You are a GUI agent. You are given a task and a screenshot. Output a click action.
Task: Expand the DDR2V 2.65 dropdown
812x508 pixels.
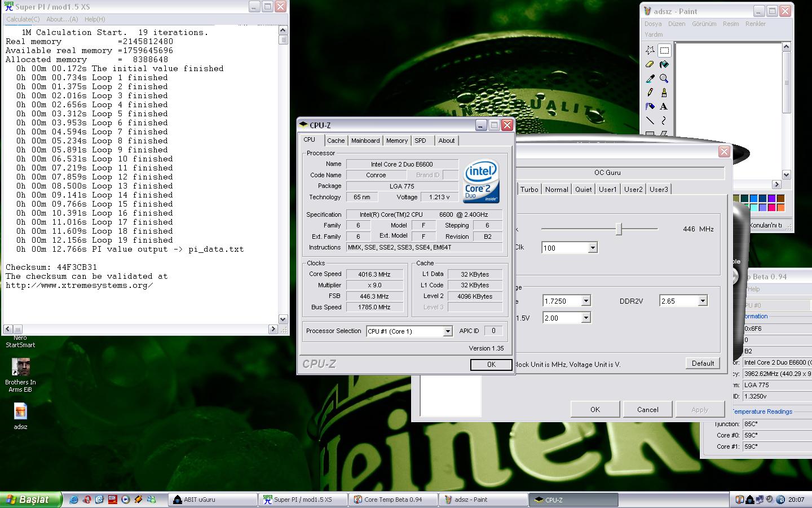tap(703, 301)
